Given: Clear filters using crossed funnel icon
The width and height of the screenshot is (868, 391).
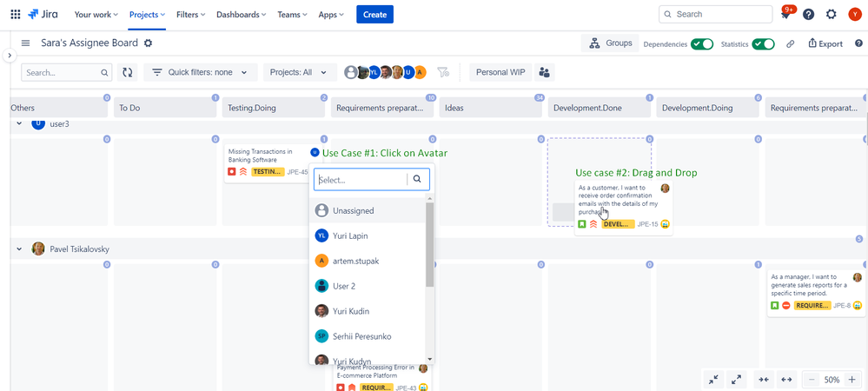Looking at the screenshot, I should [x=442, y=72].
